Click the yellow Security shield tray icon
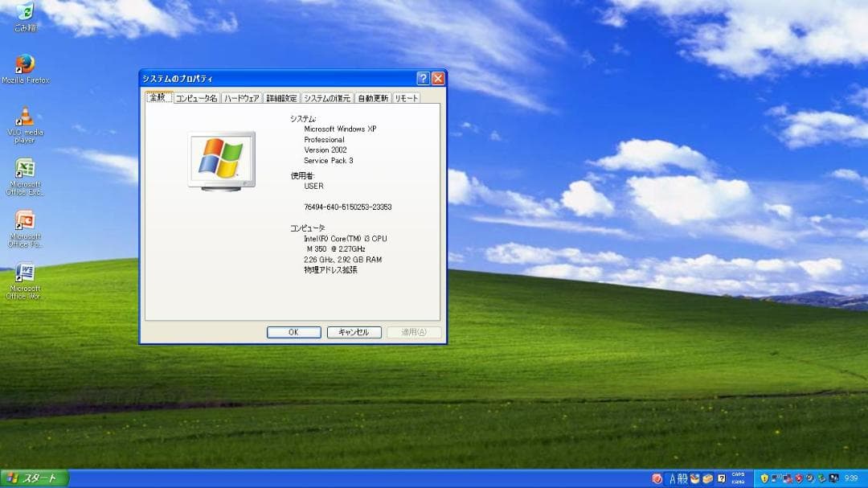 point(764,478)
